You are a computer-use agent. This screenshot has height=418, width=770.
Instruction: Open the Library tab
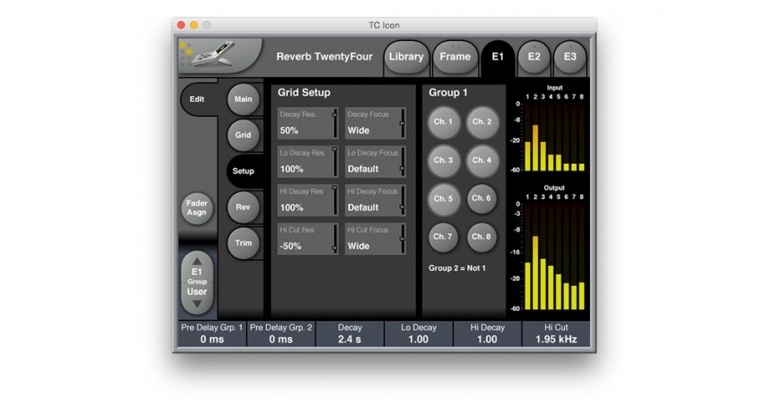click(406, 57)
